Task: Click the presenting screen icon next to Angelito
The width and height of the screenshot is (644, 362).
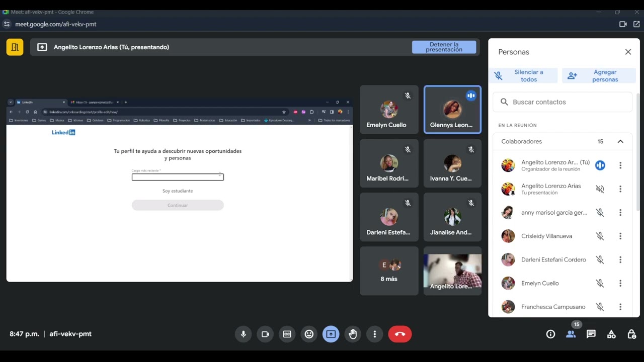Action: click(42, 47)
